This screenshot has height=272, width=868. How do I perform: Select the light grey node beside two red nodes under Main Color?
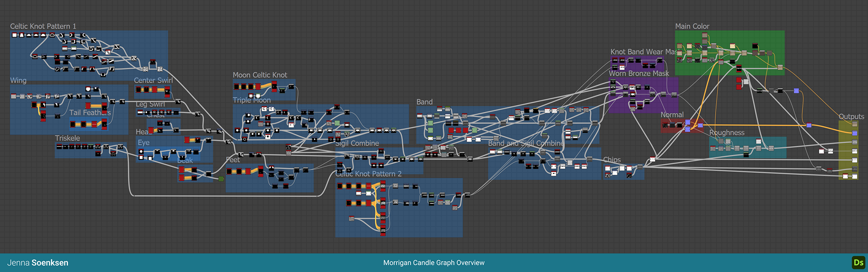[x=745, y=82]
